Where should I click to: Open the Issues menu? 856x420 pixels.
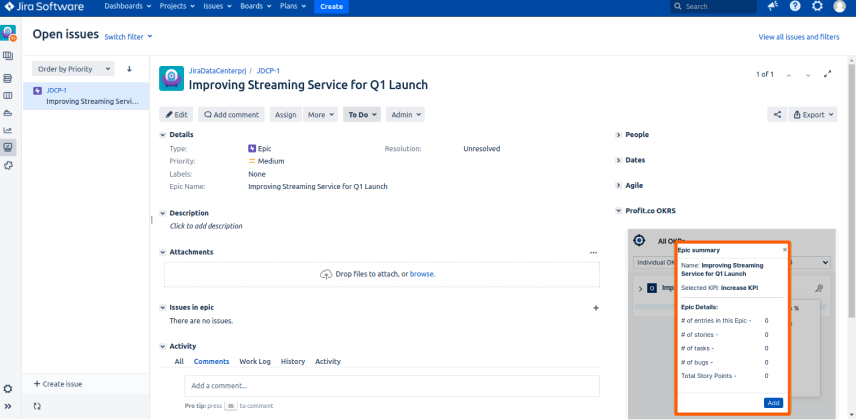coord(217,7)
